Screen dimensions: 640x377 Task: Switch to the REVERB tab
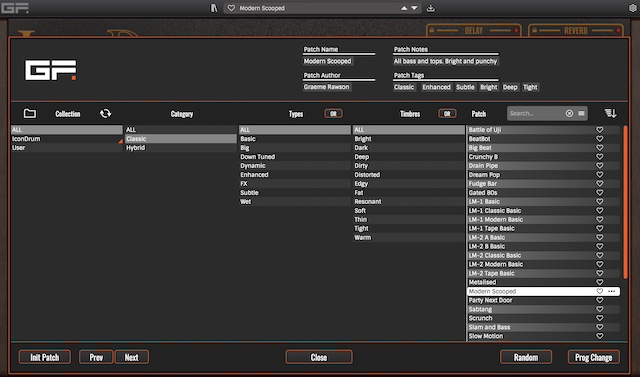point(576,31)
